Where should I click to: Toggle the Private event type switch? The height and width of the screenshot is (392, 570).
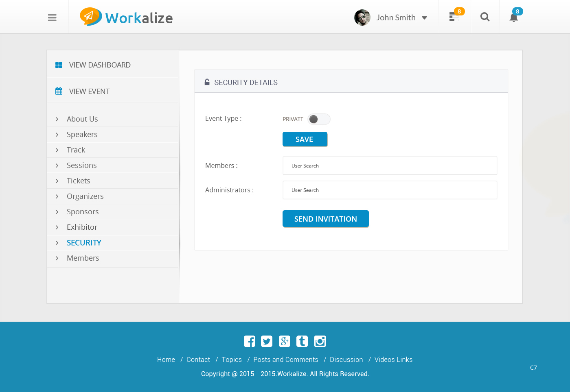319,119
